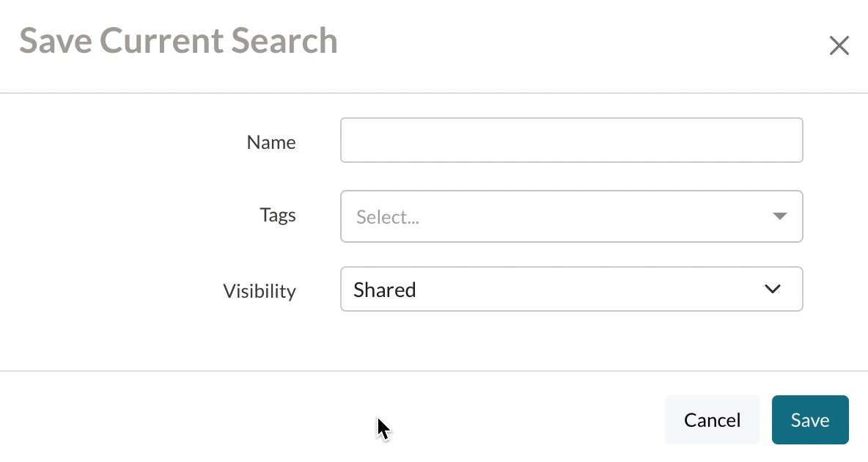Image resolution: width=868 pixels, height=462 pixels.
Task: Click the "Select..." placeholder in Tags
Action: pyautogui.click(x=388, y=218)
